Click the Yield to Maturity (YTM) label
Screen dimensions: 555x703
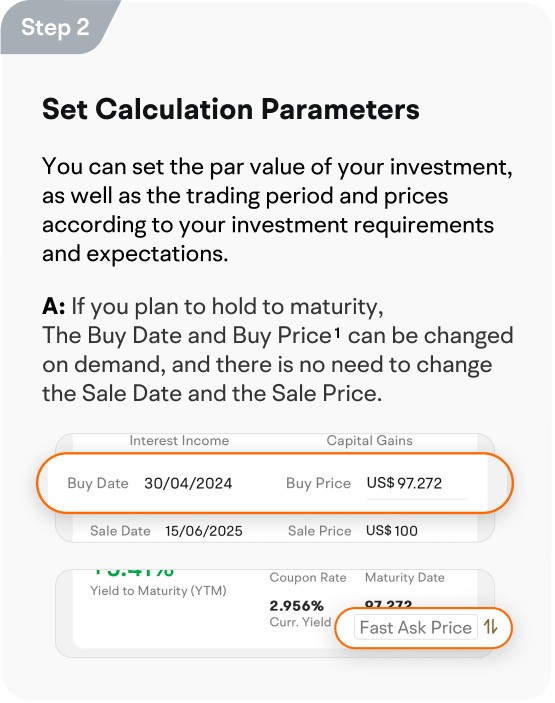tap(158, 591)
